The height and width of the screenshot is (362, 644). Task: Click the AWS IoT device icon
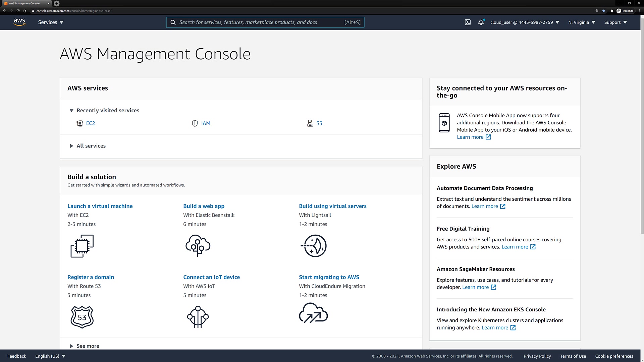(x=198, y=317)
